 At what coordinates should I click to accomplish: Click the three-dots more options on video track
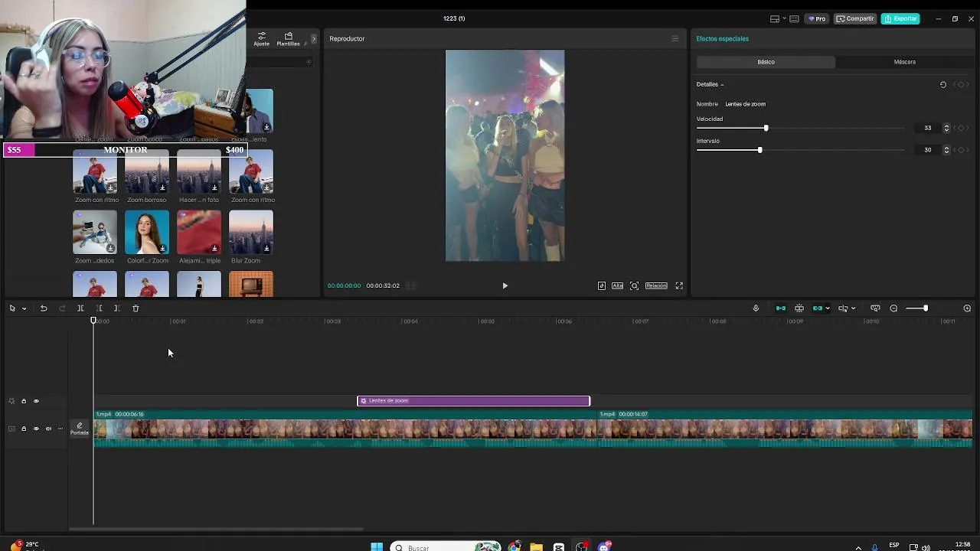coord(60,429)
